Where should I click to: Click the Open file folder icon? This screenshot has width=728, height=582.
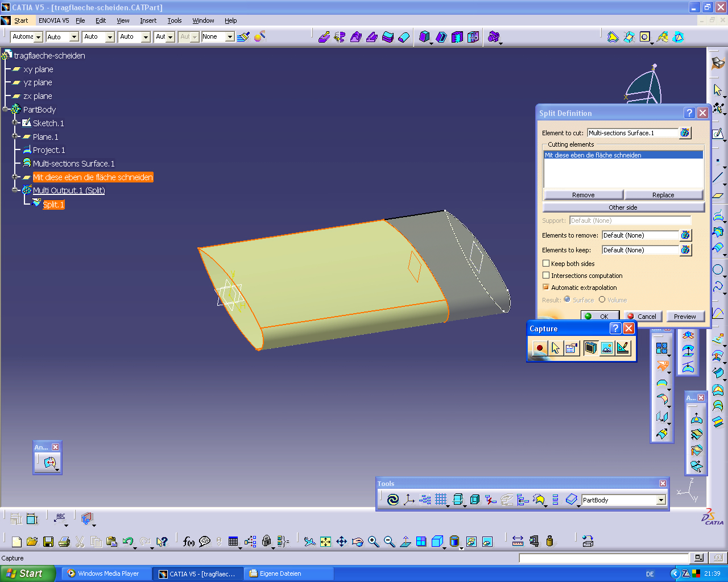(x=32, y=542)
